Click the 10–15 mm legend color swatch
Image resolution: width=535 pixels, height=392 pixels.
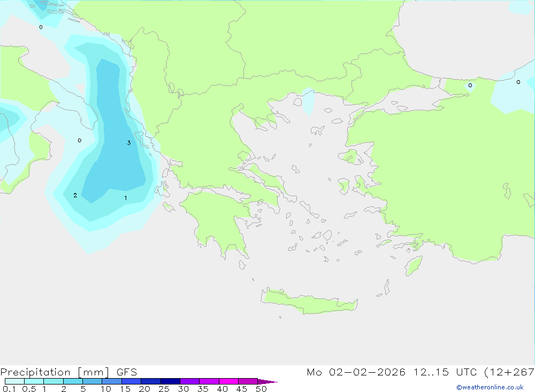pos(112,381)
